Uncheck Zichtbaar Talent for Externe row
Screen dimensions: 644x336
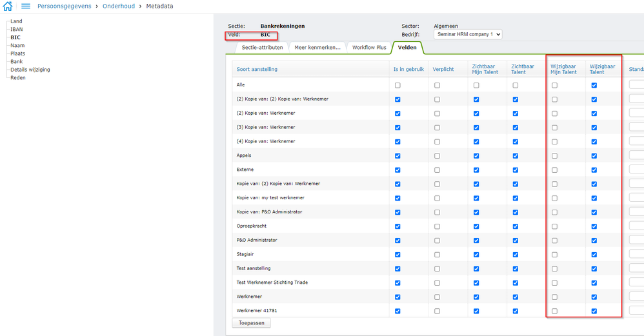[516, 170]
